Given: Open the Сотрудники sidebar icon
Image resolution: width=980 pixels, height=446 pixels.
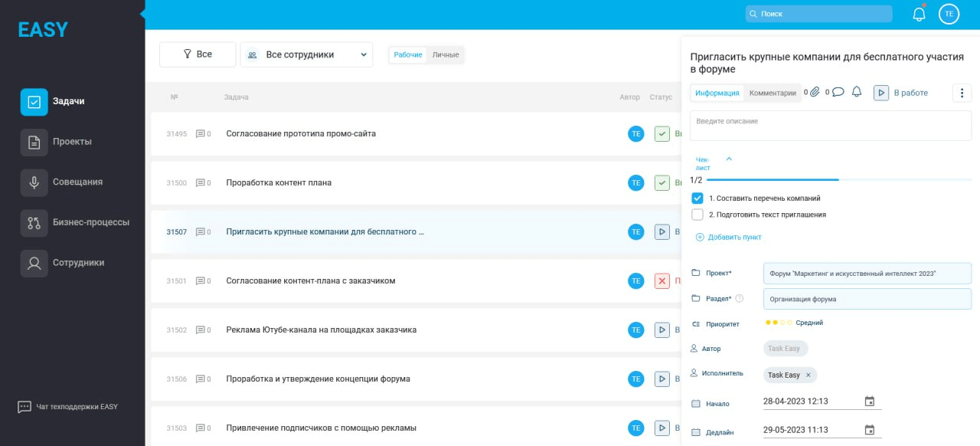Looking at the screenshot, I should pos(34,263).
